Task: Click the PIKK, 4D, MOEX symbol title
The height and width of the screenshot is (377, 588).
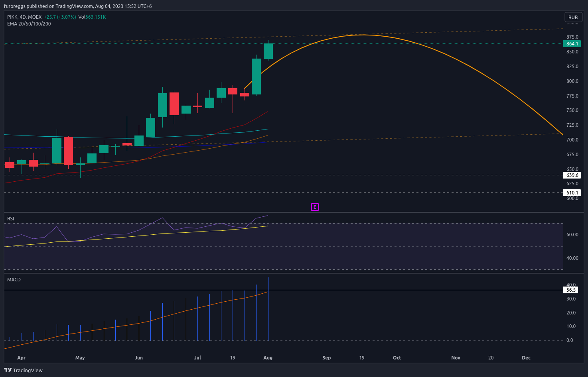Action: (24, 17)
